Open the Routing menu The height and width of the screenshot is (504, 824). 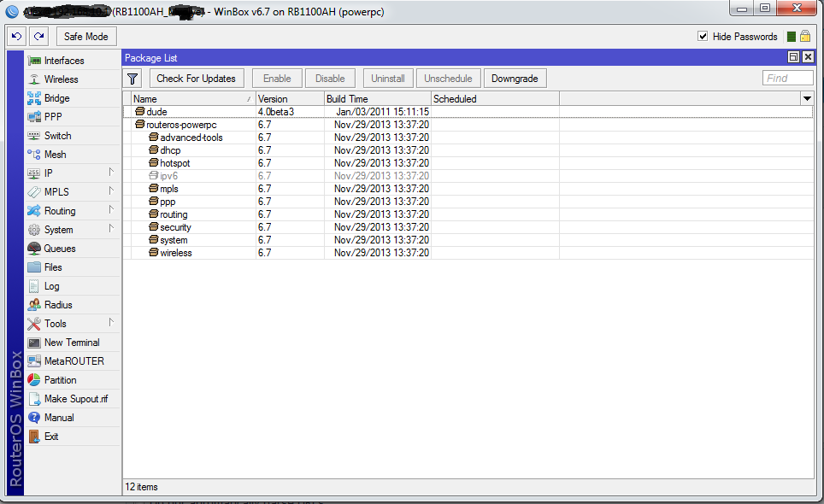click(73, 211)
